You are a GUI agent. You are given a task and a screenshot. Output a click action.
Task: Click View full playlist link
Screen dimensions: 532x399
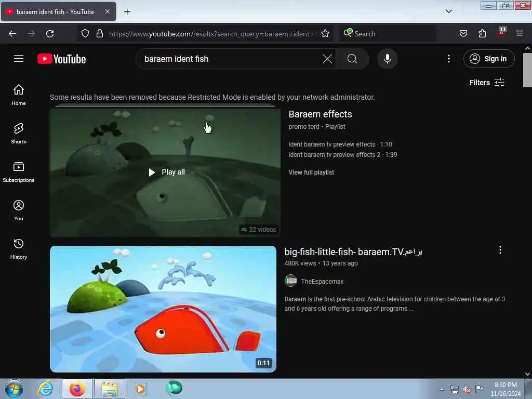[x=311, y=172]
